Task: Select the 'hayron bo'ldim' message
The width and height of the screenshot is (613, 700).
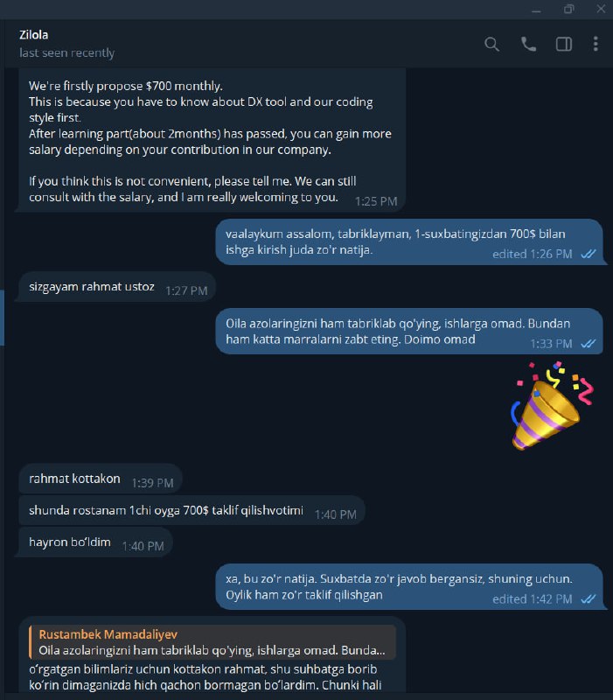Action: coord(95,542)
